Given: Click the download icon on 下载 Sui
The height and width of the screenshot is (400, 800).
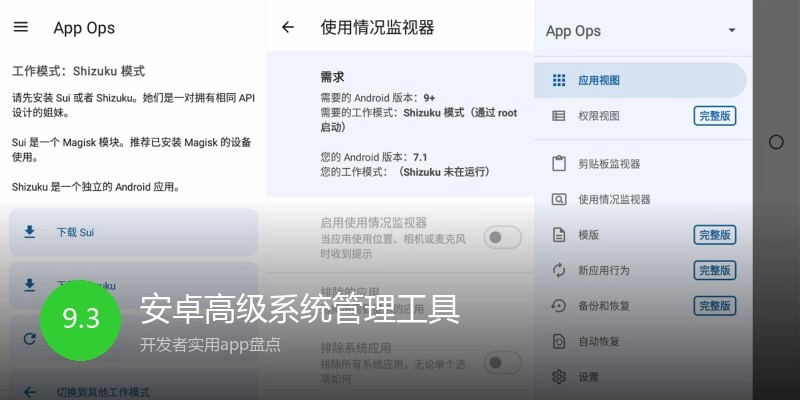Looking at the screenshot, I should pos(30,232).
